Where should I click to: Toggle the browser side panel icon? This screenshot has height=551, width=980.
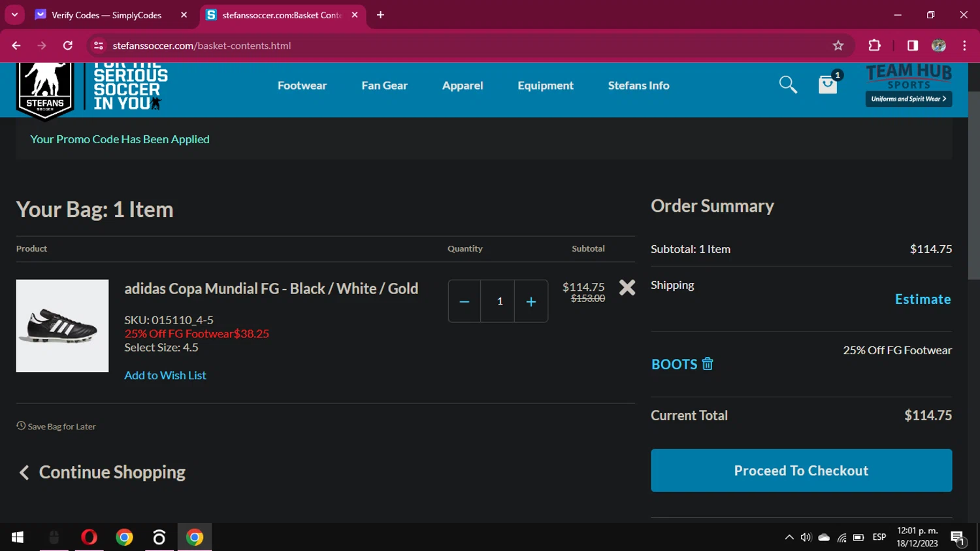(x=913, y=46)
